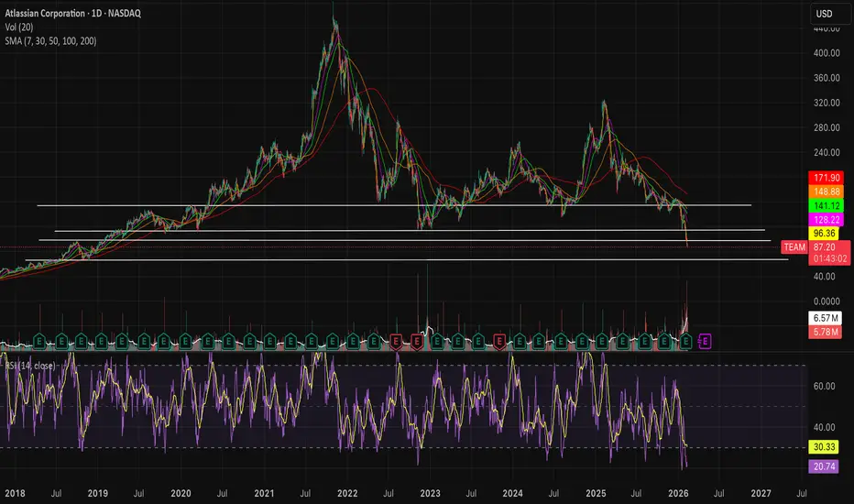This screenshot has height=504, width=854.
Task: Click the yellow 96.36 SMA price label
Action: (x=824, y=233)
